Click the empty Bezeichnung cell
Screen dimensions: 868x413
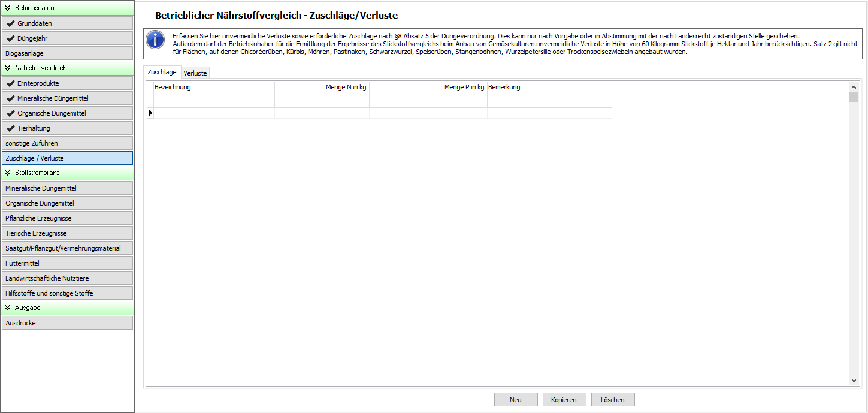tap(214, 113)
